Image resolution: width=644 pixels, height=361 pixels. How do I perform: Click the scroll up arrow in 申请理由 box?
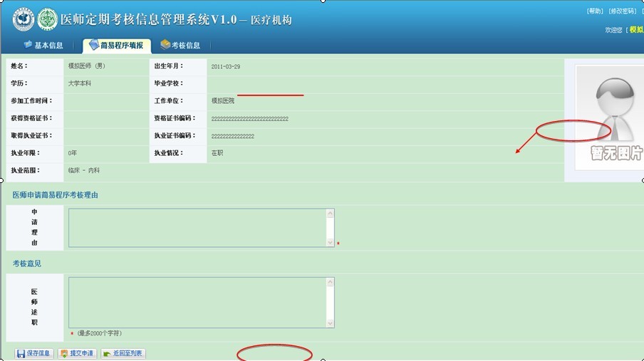coord(330,214)
